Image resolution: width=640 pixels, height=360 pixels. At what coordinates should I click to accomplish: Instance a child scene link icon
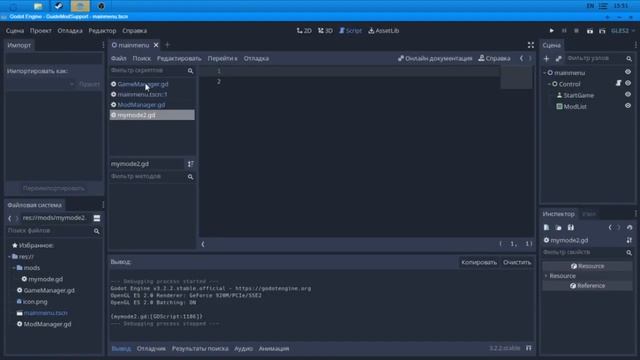pyautogui.click(x=558, y=59)
